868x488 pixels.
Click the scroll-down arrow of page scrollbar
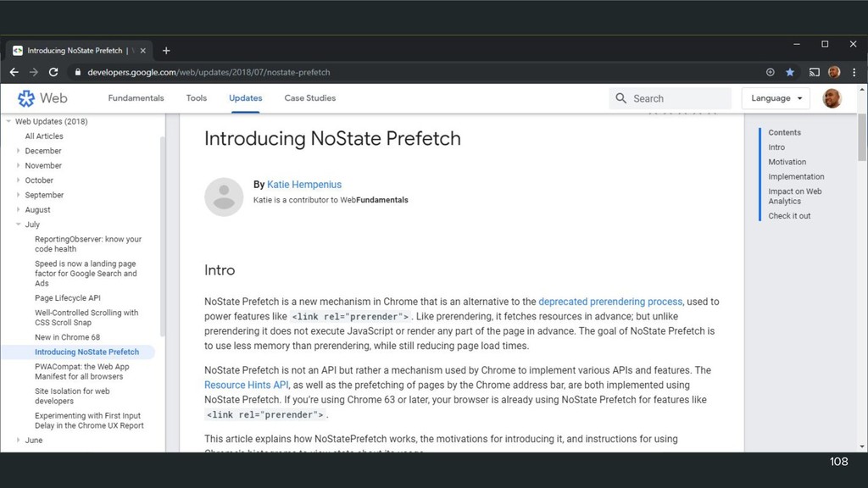point(862,446)
